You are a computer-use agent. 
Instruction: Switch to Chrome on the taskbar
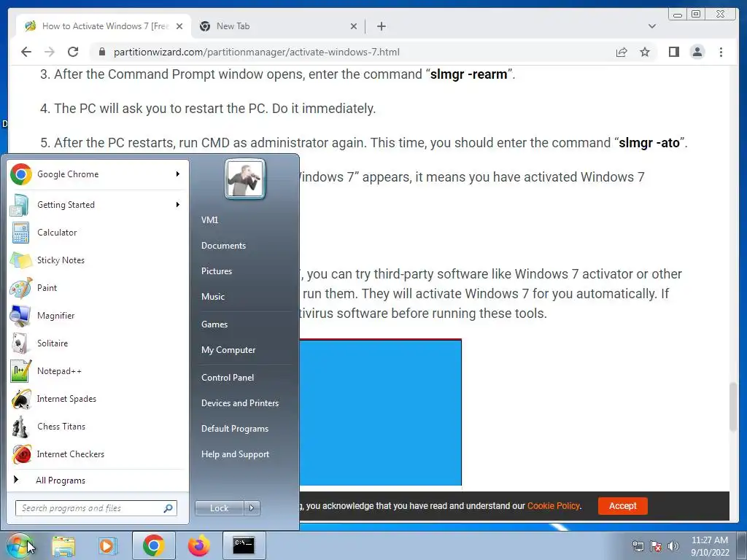(x=153, y=545)
